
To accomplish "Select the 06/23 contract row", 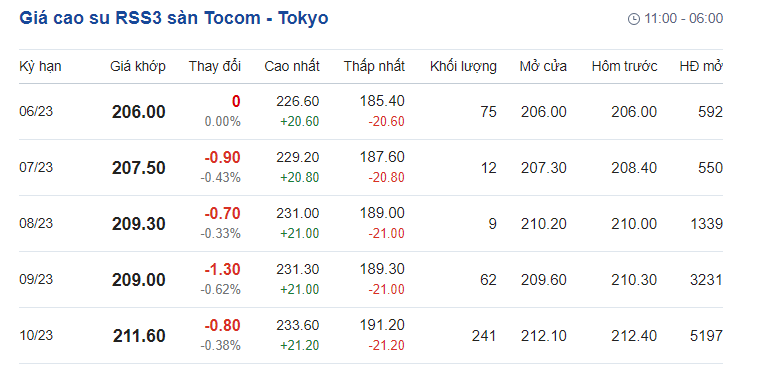I will tap(371, 112).
